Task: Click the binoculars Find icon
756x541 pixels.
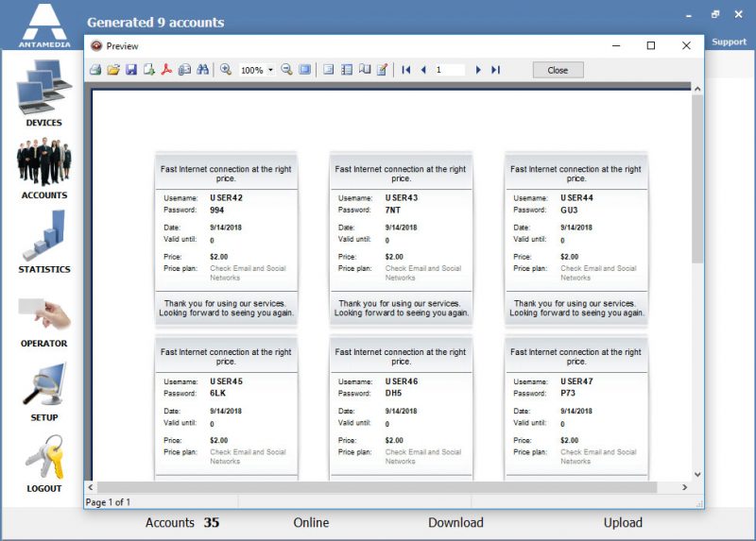Action: point(202,70)
